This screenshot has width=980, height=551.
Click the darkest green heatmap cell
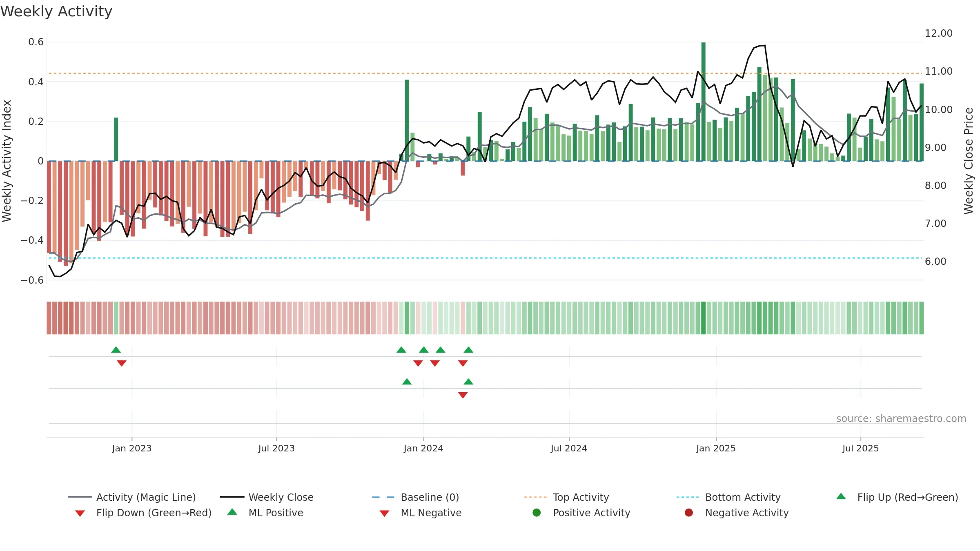point(704,318)
